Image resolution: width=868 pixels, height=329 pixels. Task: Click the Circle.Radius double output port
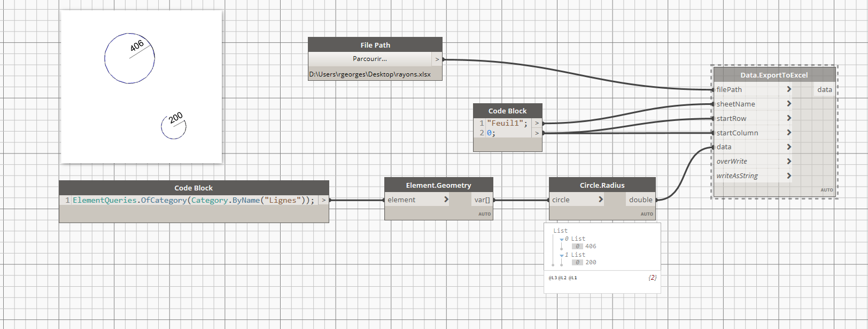[x=640, y=200]
